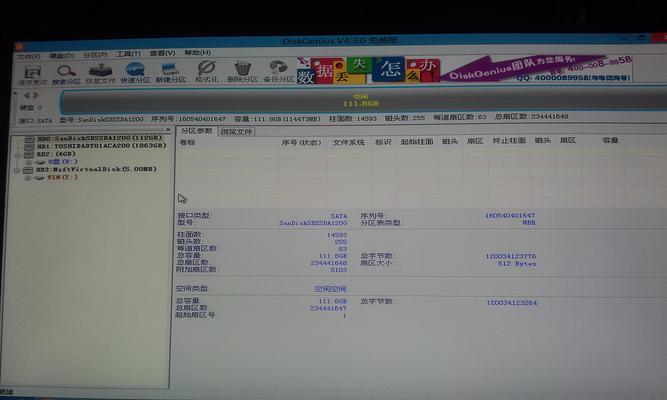Click the New Partition (新建分区) toolbar icon
The height and width of the screenshot is (400, 667).
pos(170,69)
